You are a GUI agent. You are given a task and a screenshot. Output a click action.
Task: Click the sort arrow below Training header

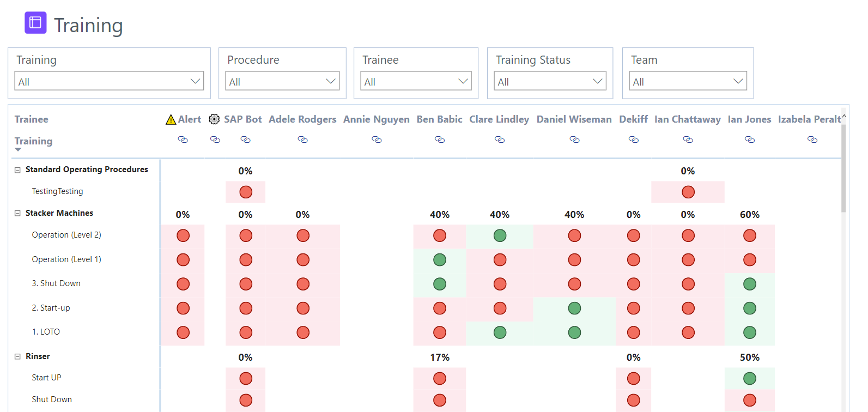tap(18, 150)
